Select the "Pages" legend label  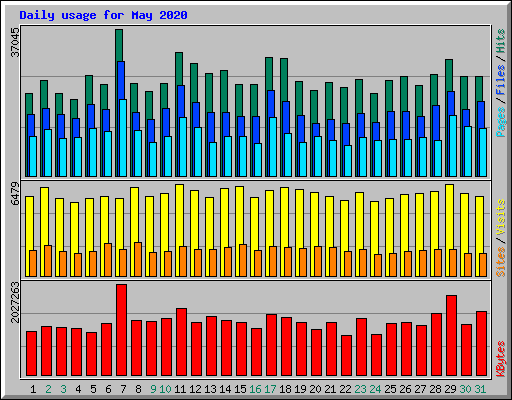[501, 122]
